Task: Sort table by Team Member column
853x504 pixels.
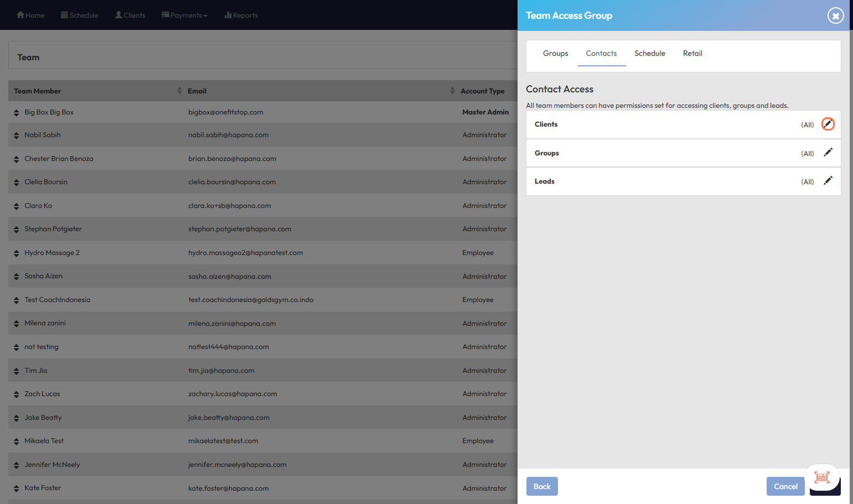Action: pyautogui.click(x=179, y=91)
